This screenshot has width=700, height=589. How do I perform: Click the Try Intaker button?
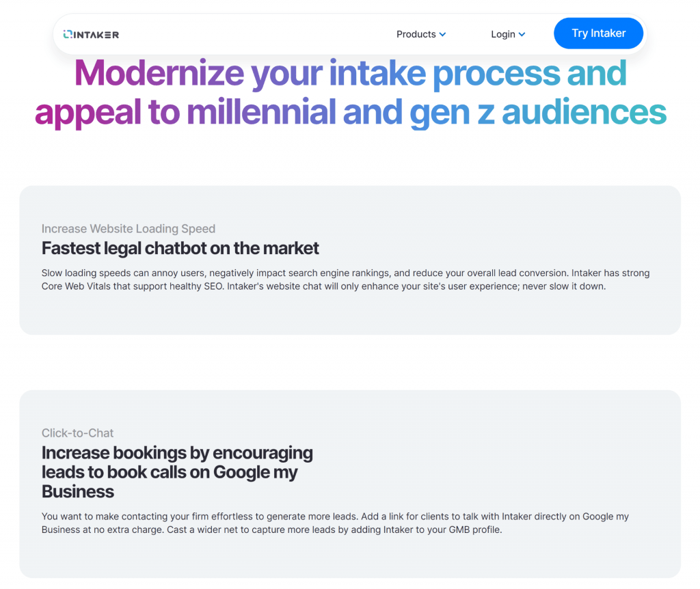click(598, 33)
